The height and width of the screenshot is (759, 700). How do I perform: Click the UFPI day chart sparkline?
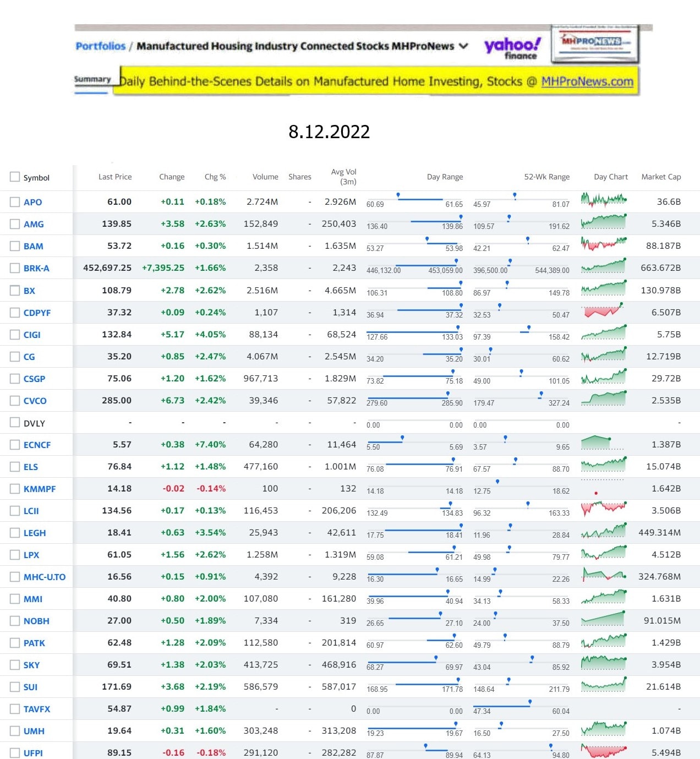(x=604, y=751)
